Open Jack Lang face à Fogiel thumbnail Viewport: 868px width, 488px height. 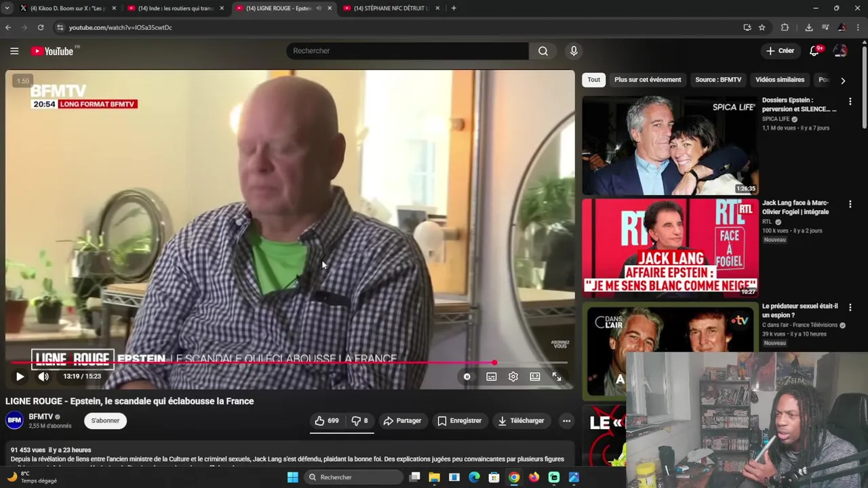(x=670, y=249)
